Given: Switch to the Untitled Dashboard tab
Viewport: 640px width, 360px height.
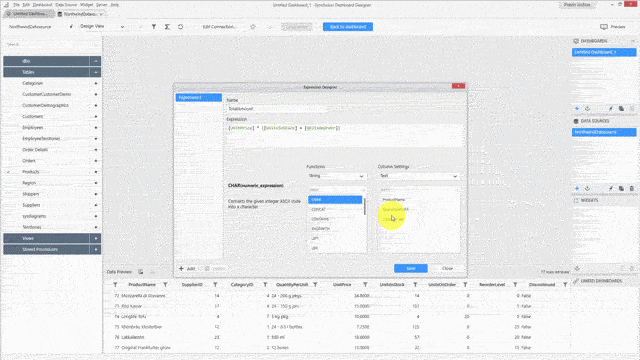Looking at the screenshot, I should point(28,14).
